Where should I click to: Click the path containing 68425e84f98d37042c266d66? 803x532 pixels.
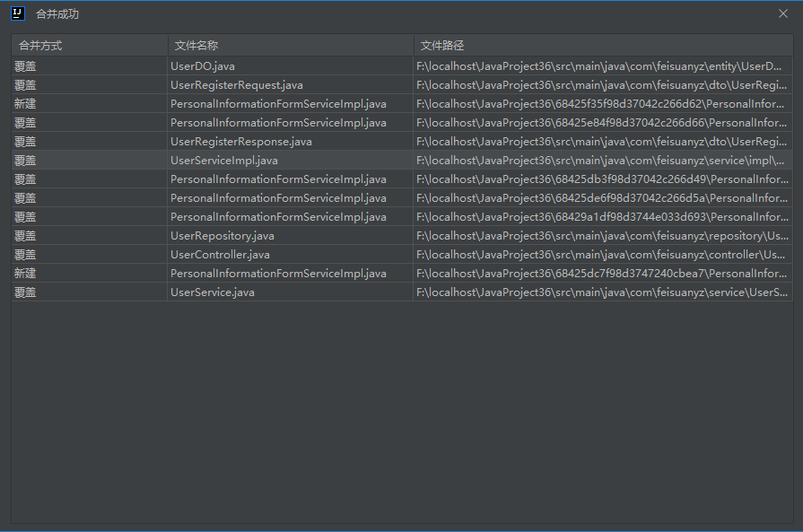click(602, 123)
